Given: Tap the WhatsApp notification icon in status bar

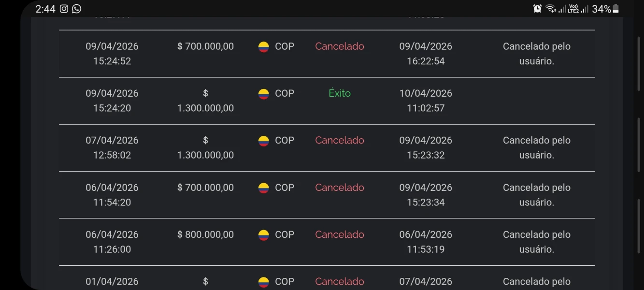Looking at the screenshot, I should [x=77, y=9].
